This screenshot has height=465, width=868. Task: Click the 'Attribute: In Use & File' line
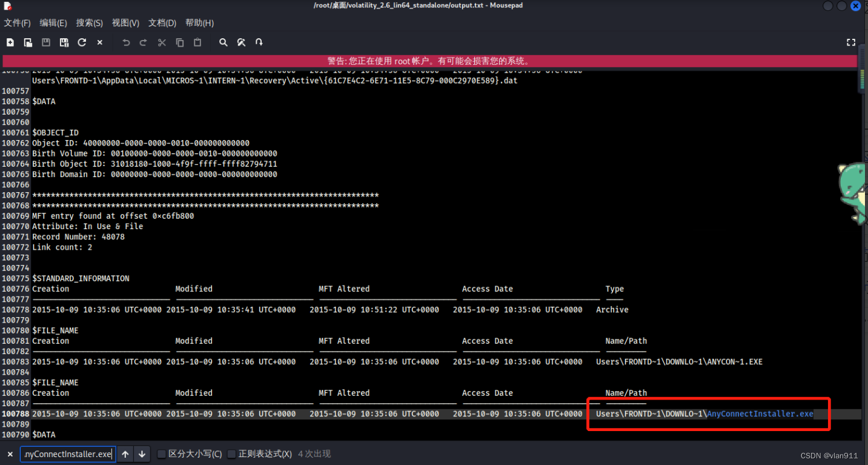coord(87,226)
